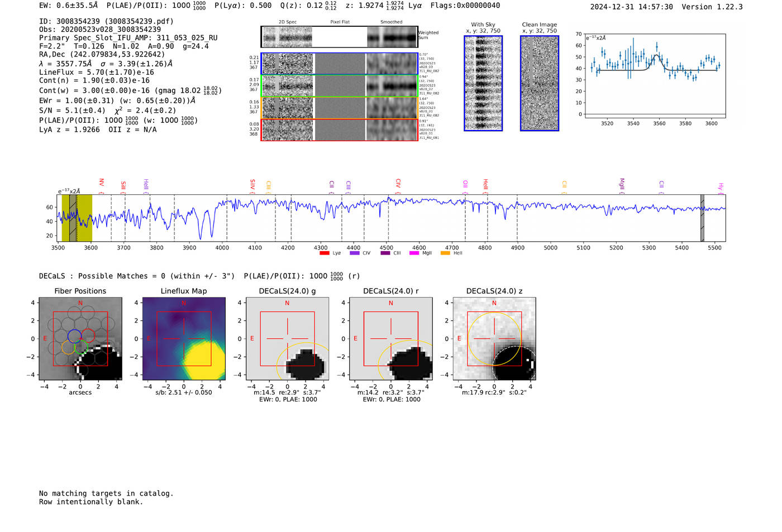Image resolution: width=782 pixels, height=532 pixels.
Task: Click the s/b: 2.51 +/- 0.050 caption
Action: [x=184, y=392]
